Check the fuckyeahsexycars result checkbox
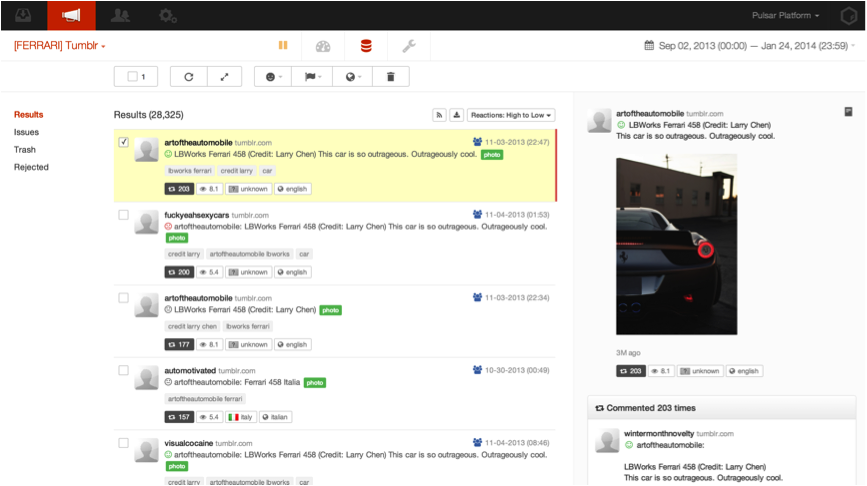Viewport: 867px width, 486px height. point(123,215)
